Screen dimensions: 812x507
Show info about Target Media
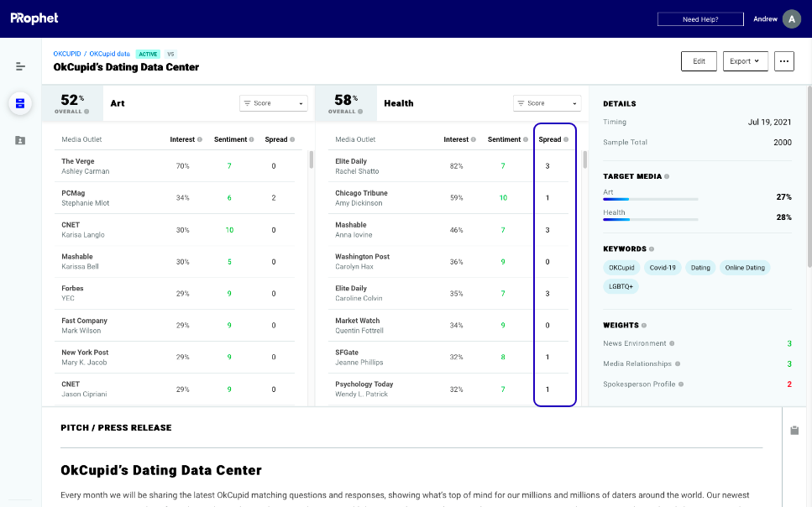[x=667, y=176]
